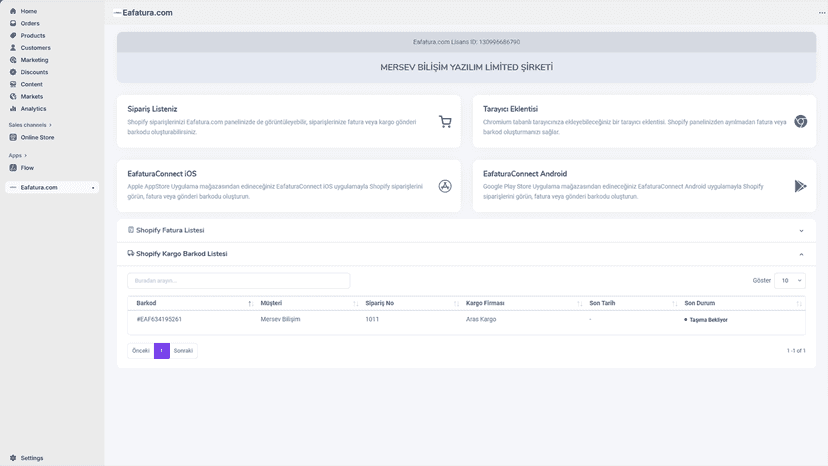The image size is (828, 466).
Task: Click the Markets globe icon
Action: 13,96
